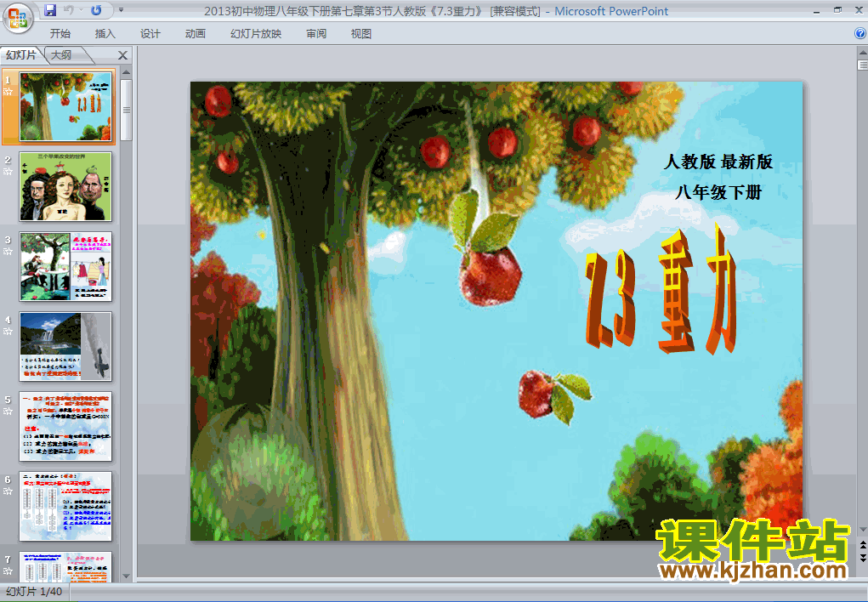Click thumbnail pane scrollbar up arrow
868x602 pixels.
[x=126, y=72]
